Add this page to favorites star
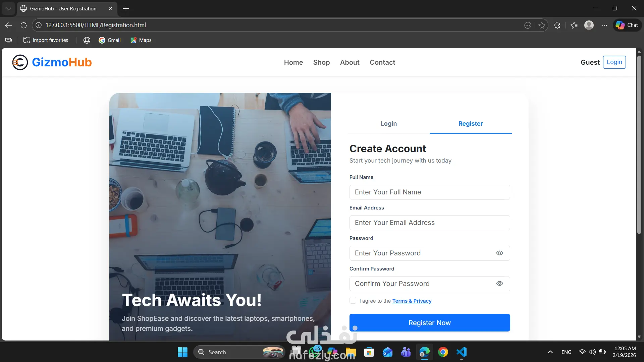The width and height of the screenshot is (644, 362). coord(542,25)
